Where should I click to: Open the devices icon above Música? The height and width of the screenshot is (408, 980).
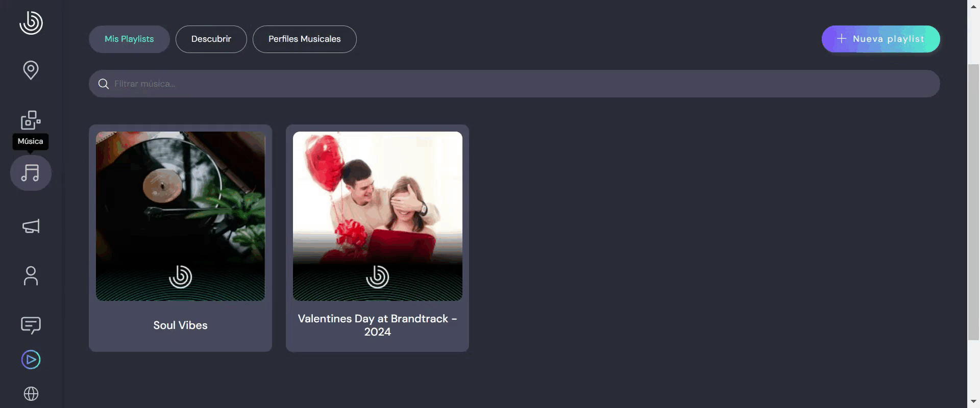[x=31, y=120]
